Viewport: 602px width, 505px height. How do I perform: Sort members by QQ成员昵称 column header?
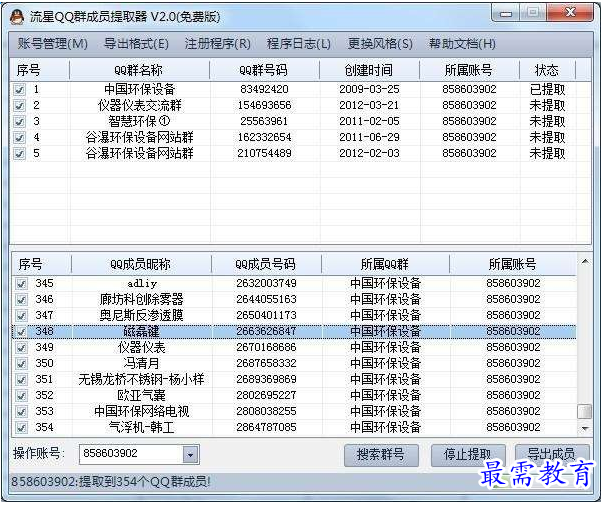coord(141,264)
